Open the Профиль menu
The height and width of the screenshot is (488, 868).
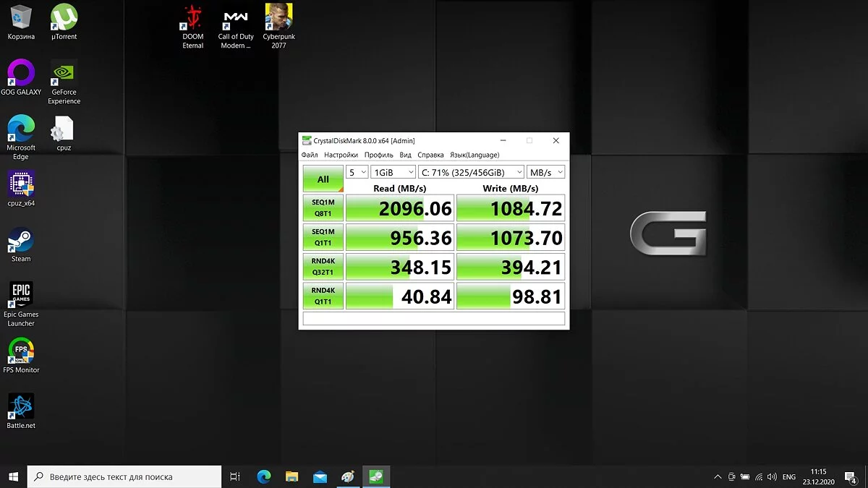(x=379, y=155)
